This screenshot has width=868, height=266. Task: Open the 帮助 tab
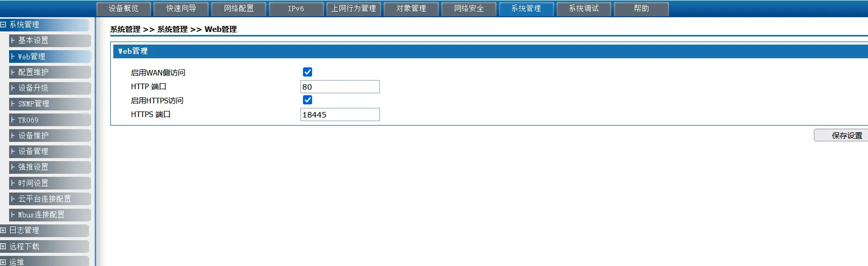(x=641, y=9)
